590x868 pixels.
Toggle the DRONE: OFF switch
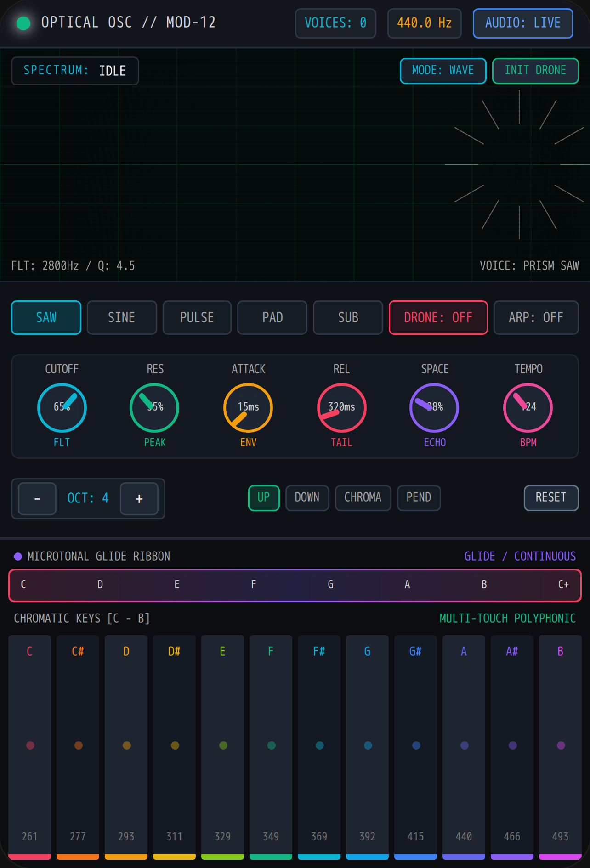pos(438,317)
